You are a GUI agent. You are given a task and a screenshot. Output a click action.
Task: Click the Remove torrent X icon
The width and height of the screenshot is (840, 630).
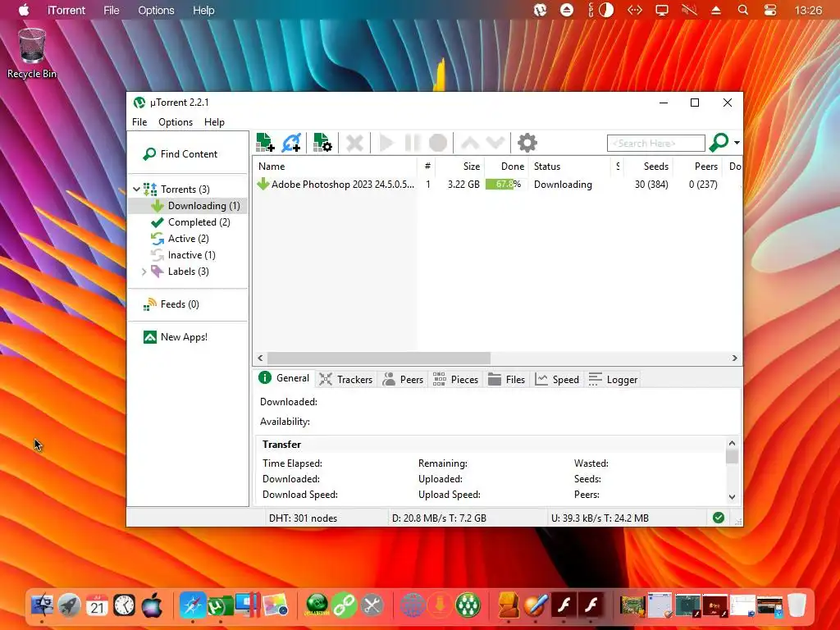click(x=354, y=143)
